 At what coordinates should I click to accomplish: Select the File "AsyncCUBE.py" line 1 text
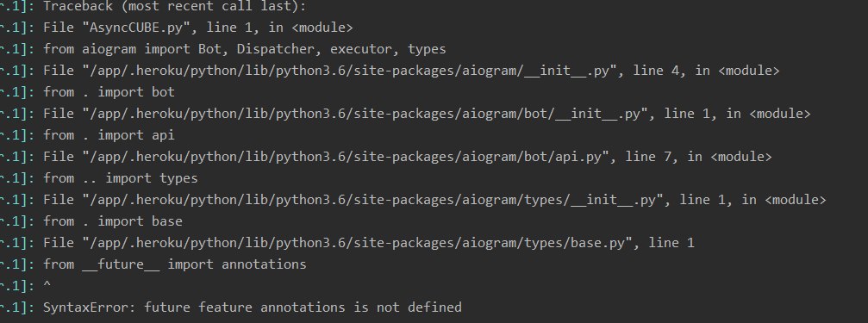click(197, 28)
